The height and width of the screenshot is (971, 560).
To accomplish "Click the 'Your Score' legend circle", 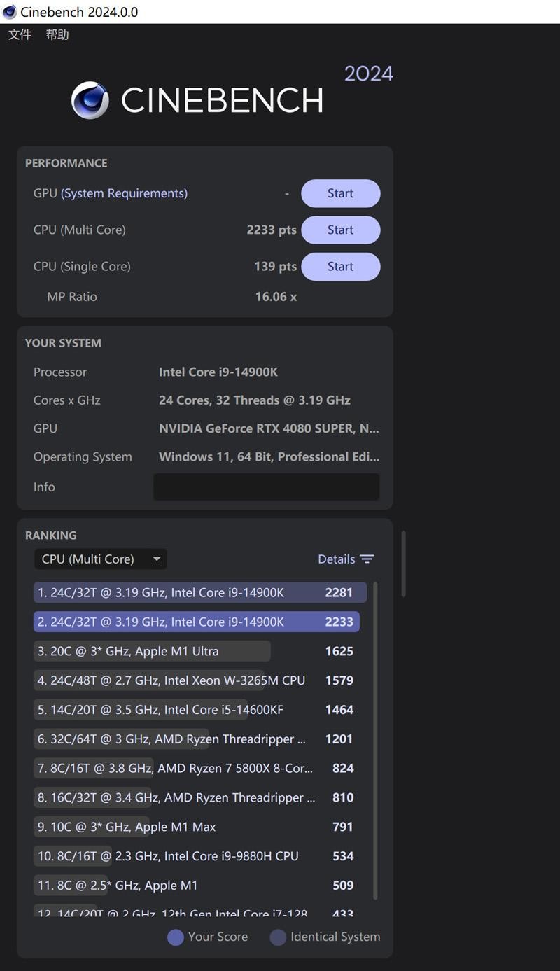I will click(x=175, y=937).
